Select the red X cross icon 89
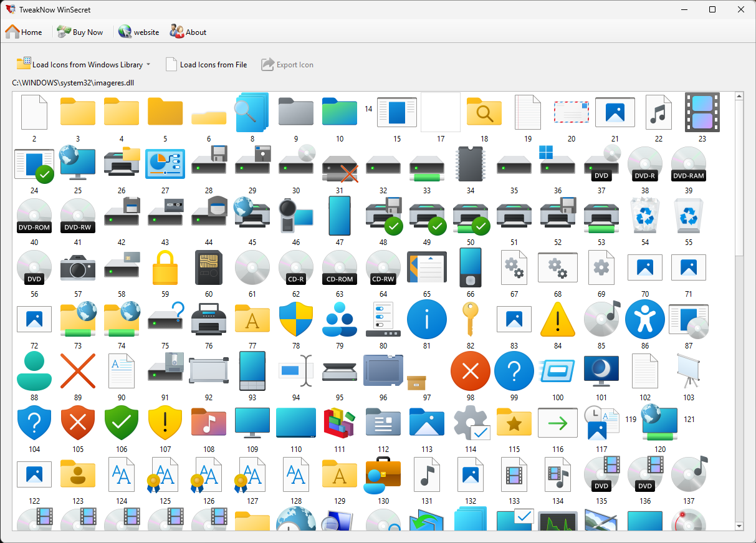 click(78, 371)
